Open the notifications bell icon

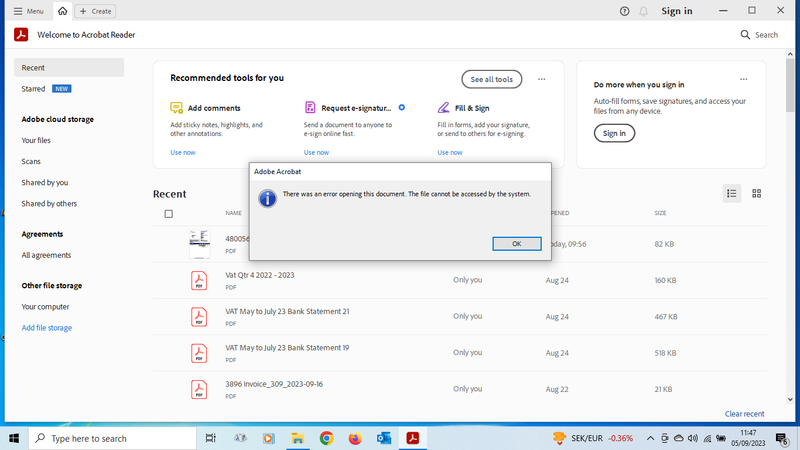coord(643,11)
